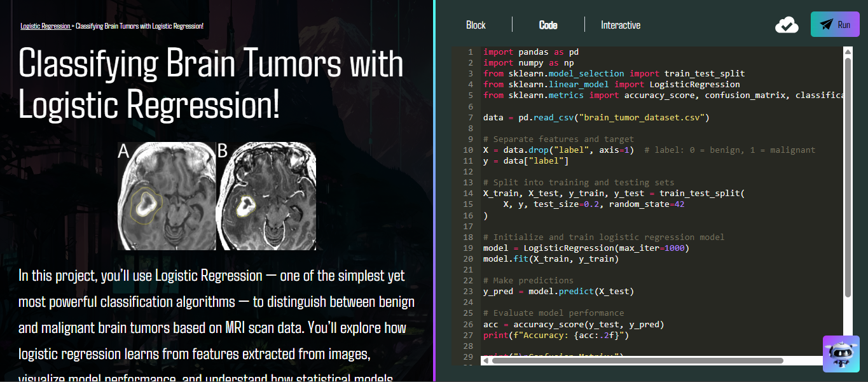868x382 pixels.
Task: Click the accuracy_score(y_test, y_pred) line
Action: click(x=574, y=324)
